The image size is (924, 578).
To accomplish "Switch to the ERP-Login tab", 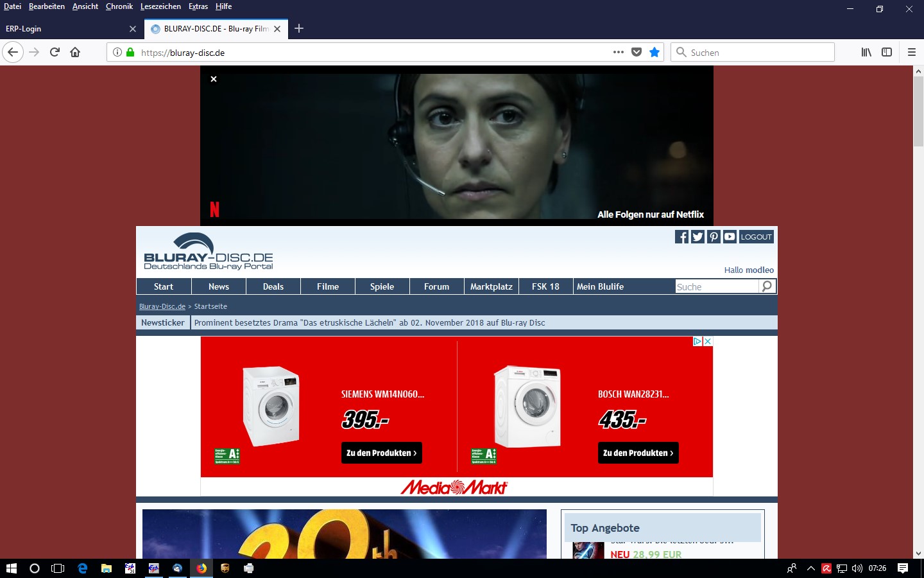I will (64, 29).
